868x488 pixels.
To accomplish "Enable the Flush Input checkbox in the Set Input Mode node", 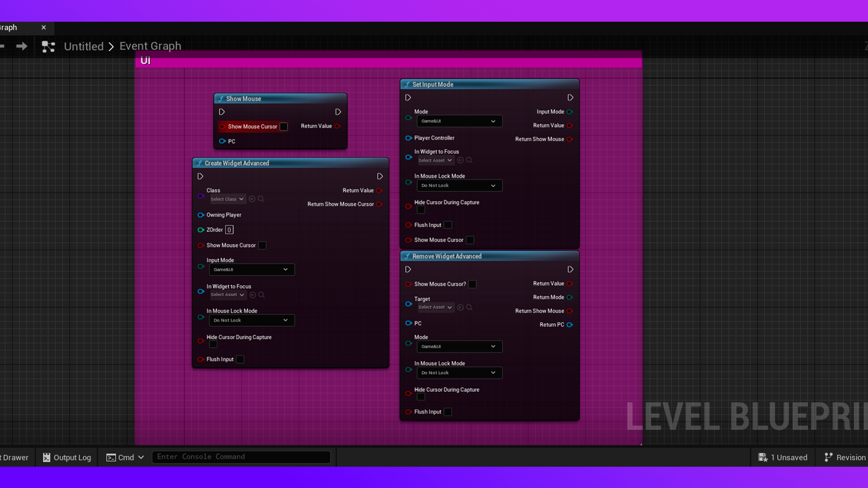I will click(448, 225).
